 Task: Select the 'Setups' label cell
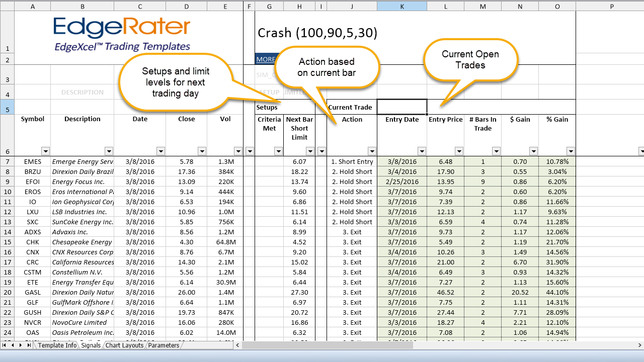(x=269, y=107)
